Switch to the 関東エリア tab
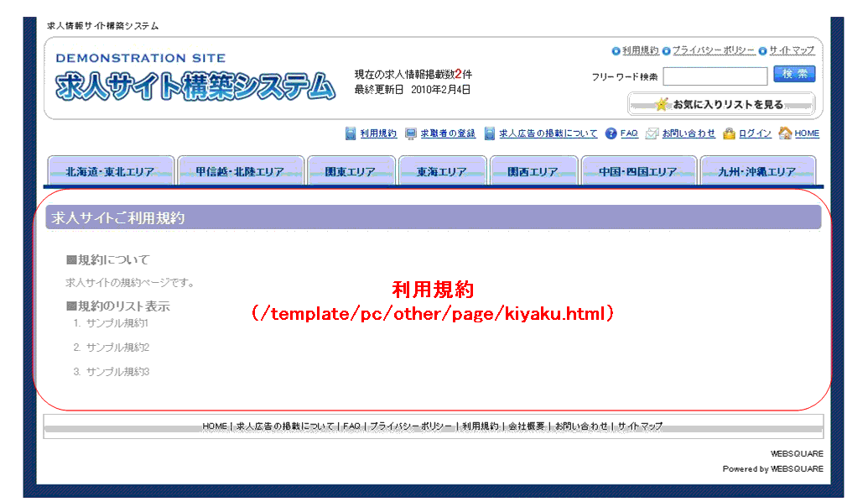Screen dimensions: 868x502 pos(351,171)
